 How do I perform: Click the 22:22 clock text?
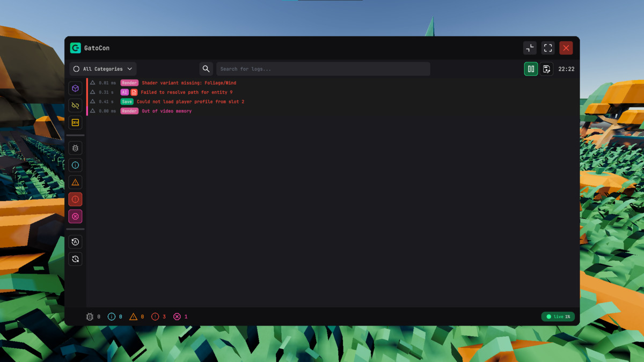(566, 69)
